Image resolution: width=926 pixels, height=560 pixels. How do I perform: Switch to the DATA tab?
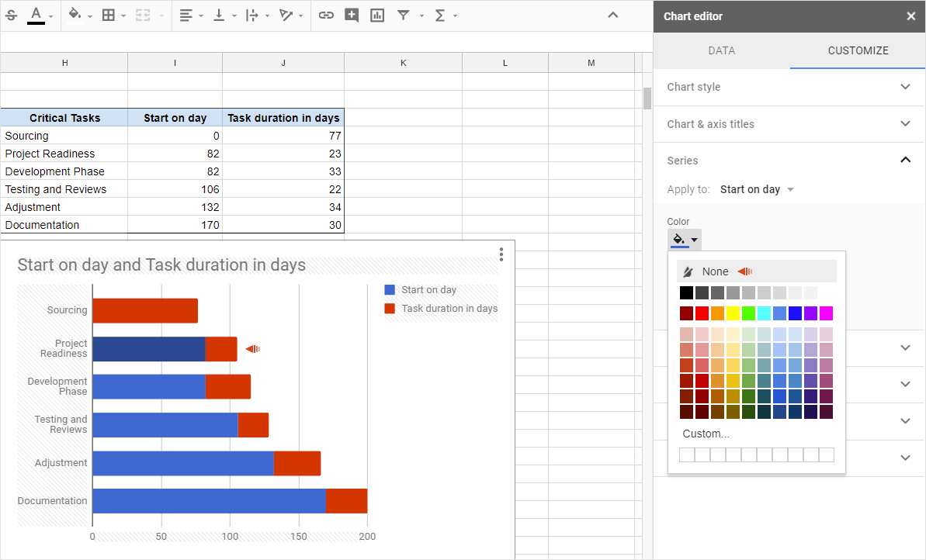pyautogui.click(x=721, y=50)
